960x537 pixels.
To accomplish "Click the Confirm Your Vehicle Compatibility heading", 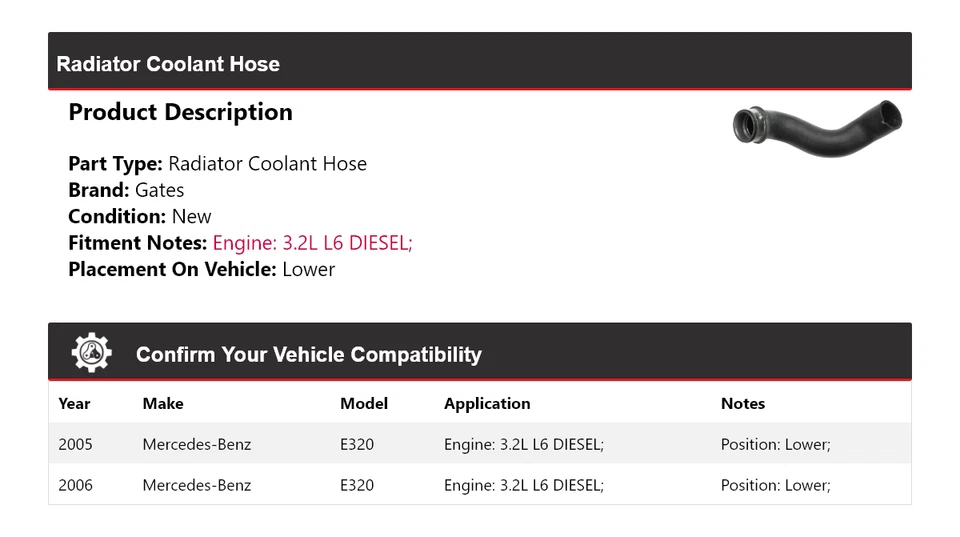I will pos(308,355).
